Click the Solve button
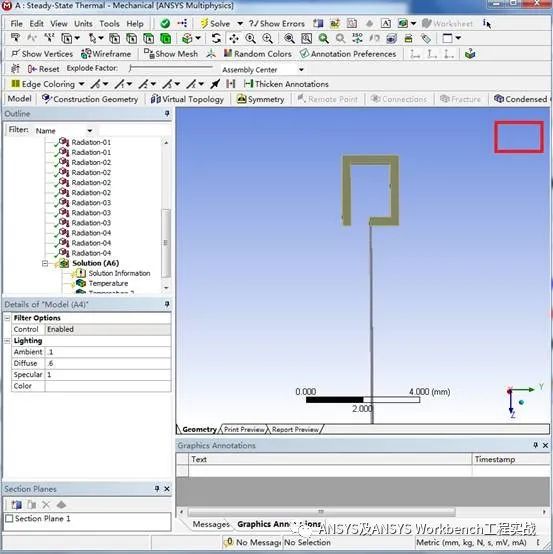The image size is (553, 554). (216, 24)
